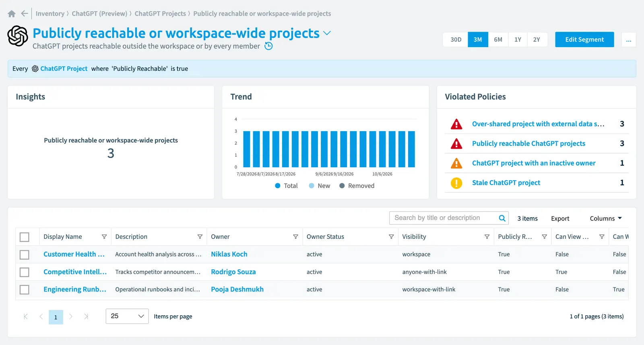Click orange warning icon for inactive owner
The image size is (644, 345).
coord(456,163)
